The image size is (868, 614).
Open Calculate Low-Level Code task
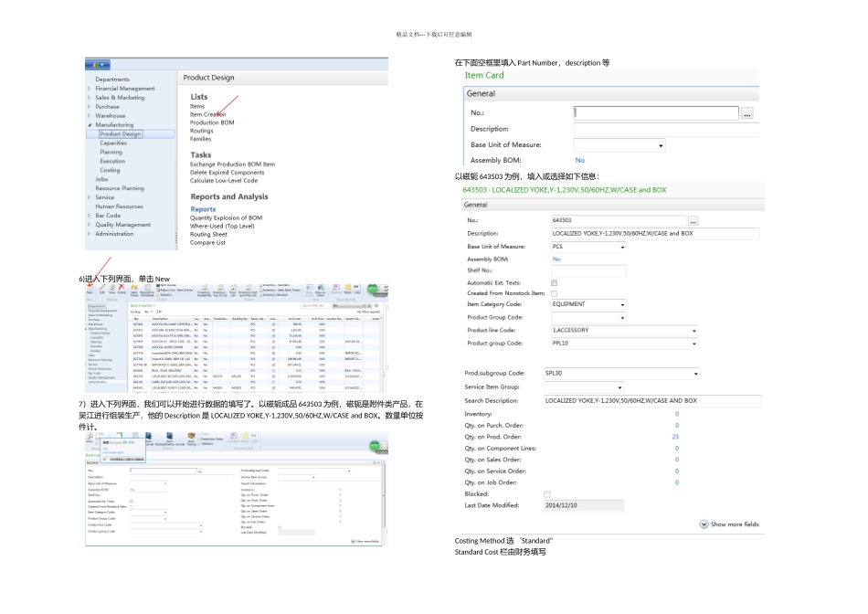coord(224,181)
